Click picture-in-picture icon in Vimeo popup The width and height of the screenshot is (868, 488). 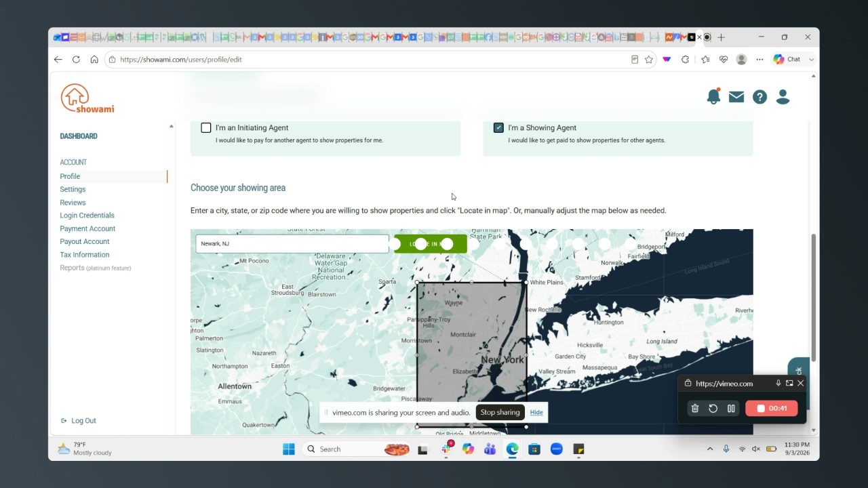[x=789, y=383]
